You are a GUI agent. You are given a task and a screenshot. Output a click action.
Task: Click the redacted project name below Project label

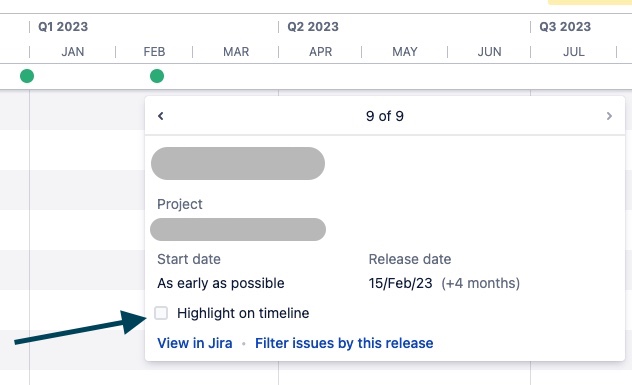(238, 229)
